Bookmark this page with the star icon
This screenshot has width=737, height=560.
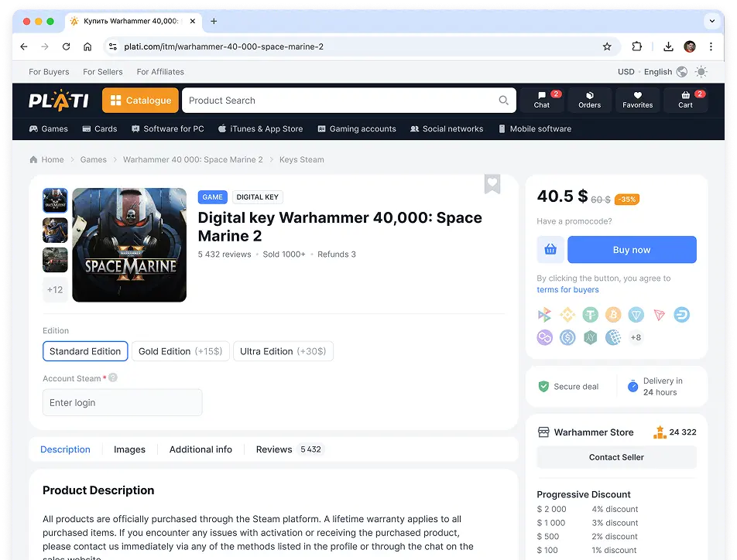pos(607,46)
